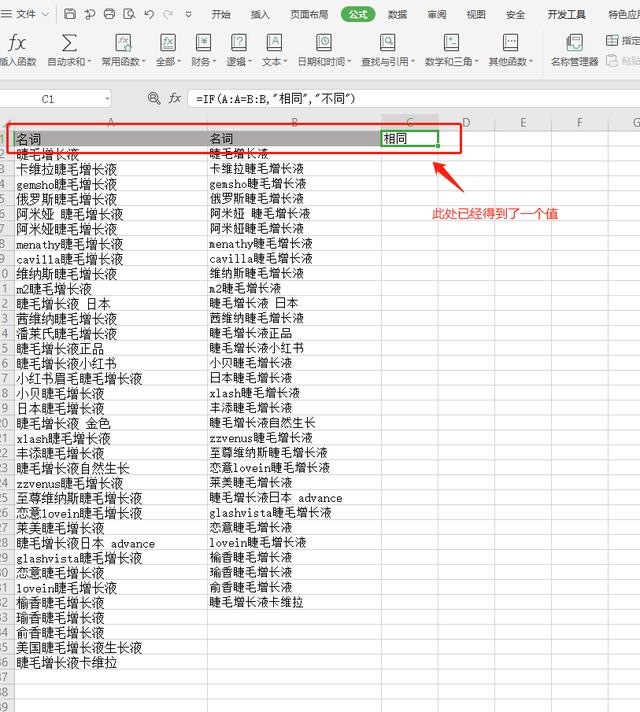The image size is (640, 712).
Task: Click the Name Box showing C1
Action: click(48, 99)
